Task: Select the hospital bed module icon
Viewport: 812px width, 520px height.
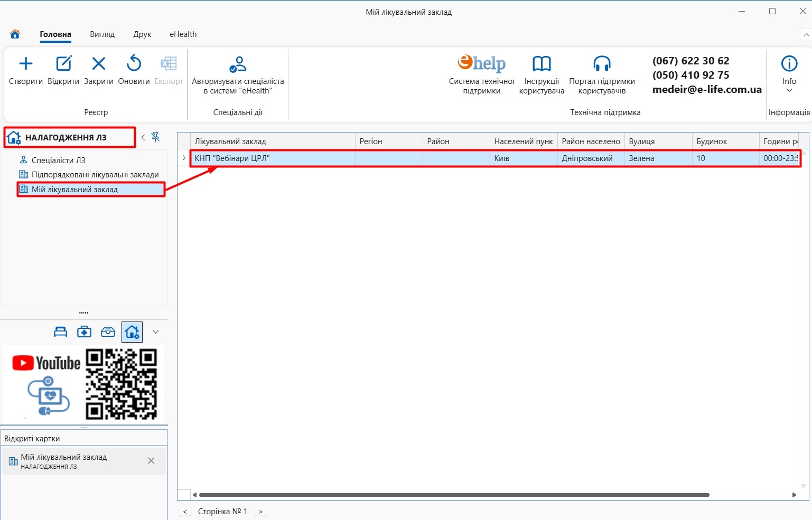Action: 61,332
